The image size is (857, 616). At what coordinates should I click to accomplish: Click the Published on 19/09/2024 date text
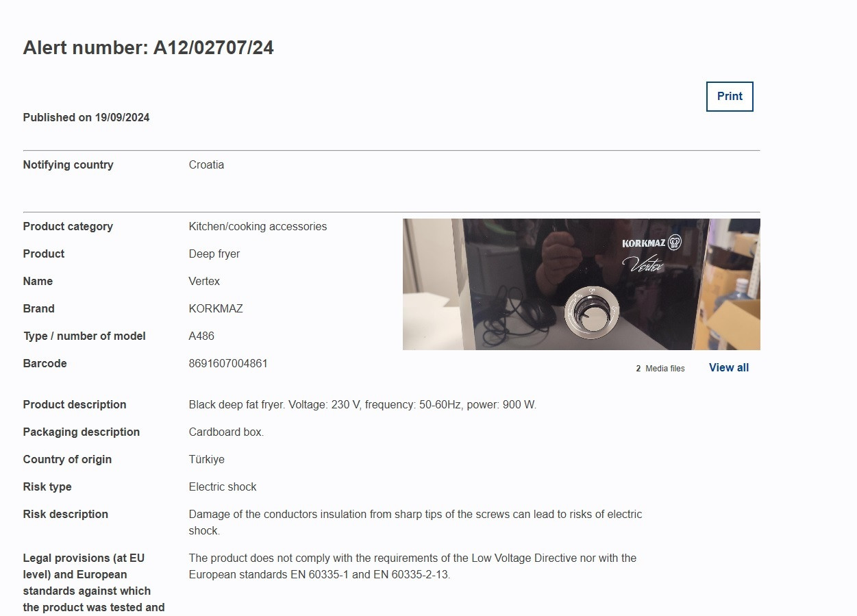(x=86, y=117)
